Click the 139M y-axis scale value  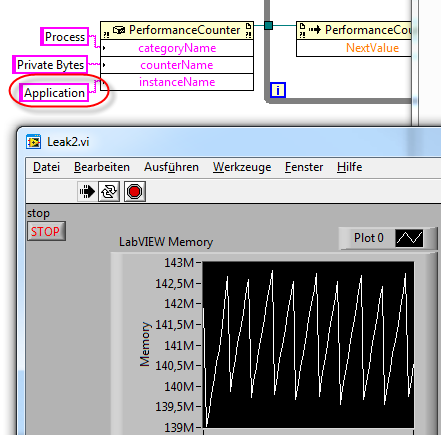click(x=179, y=427)
